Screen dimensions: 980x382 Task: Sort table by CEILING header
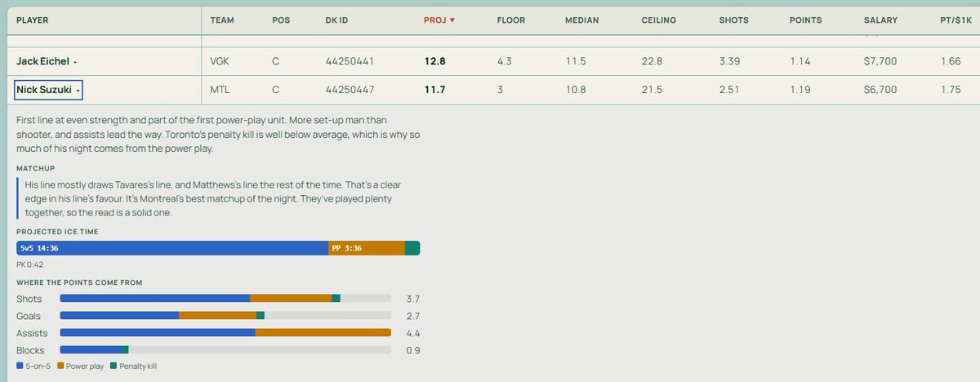pos(658,20)
